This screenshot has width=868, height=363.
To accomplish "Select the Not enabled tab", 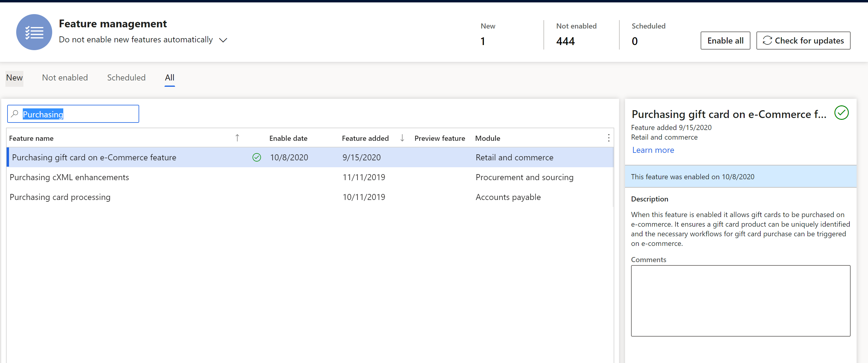I will click(65, 77).
